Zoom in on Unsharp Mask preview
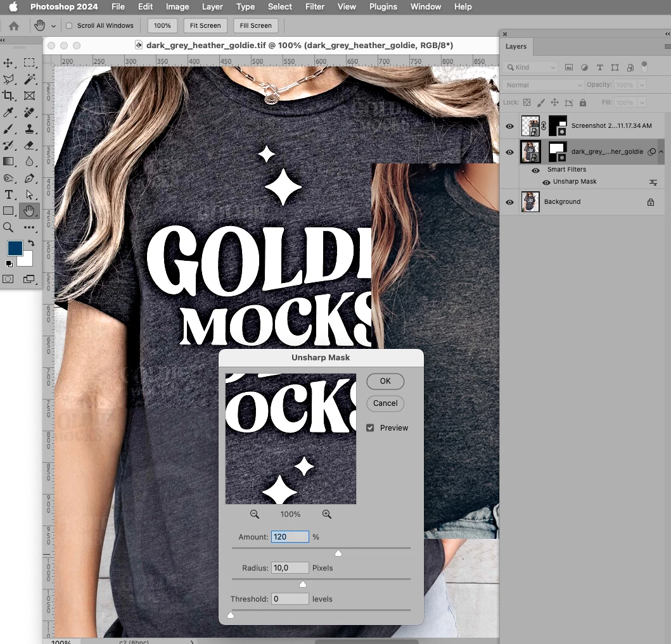 point(327,514)
